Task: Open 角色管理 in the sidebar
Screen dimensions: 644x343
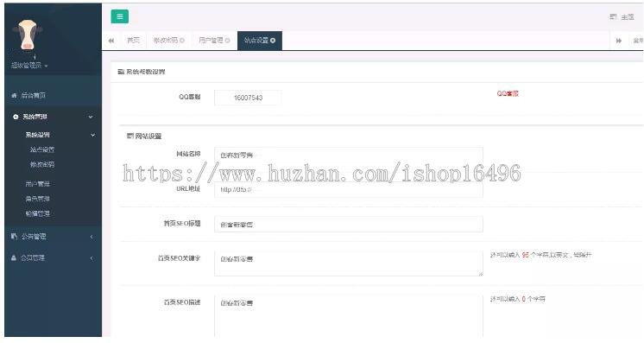Action: (38, 199)
